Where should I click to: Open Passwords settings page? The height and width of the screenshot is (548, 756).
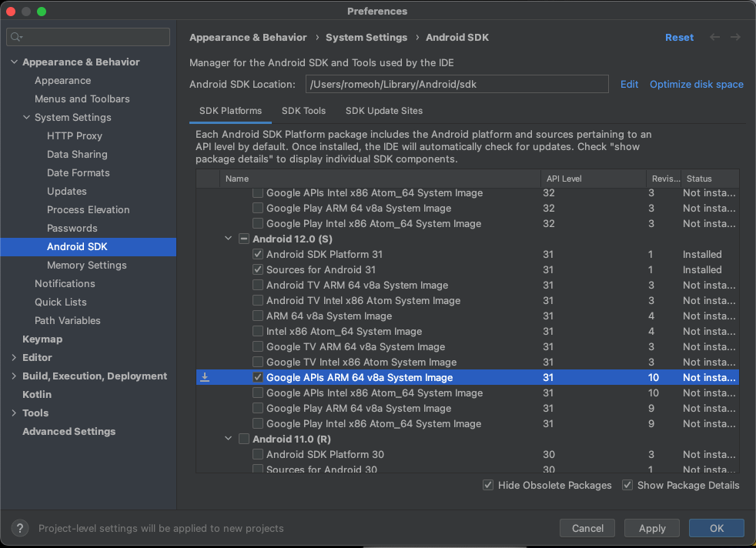click(72, 228)
